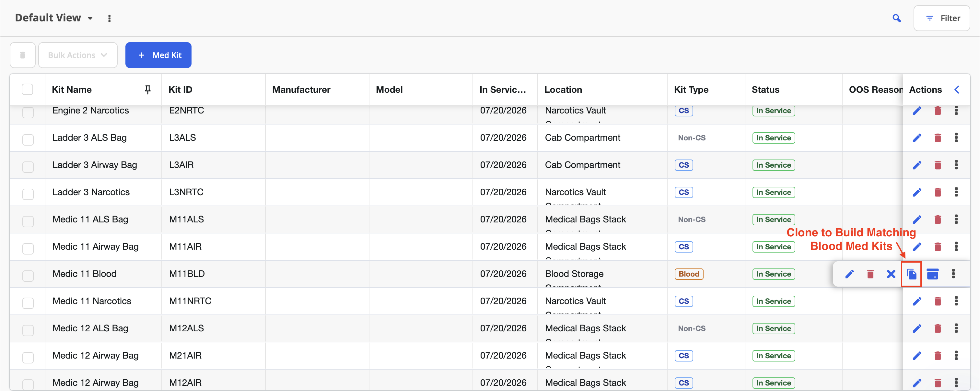Check the Ladder 3 Airway Bag row checkbox
The width and height of the screenshot is (980, 391).
click(x=28, y=167)
